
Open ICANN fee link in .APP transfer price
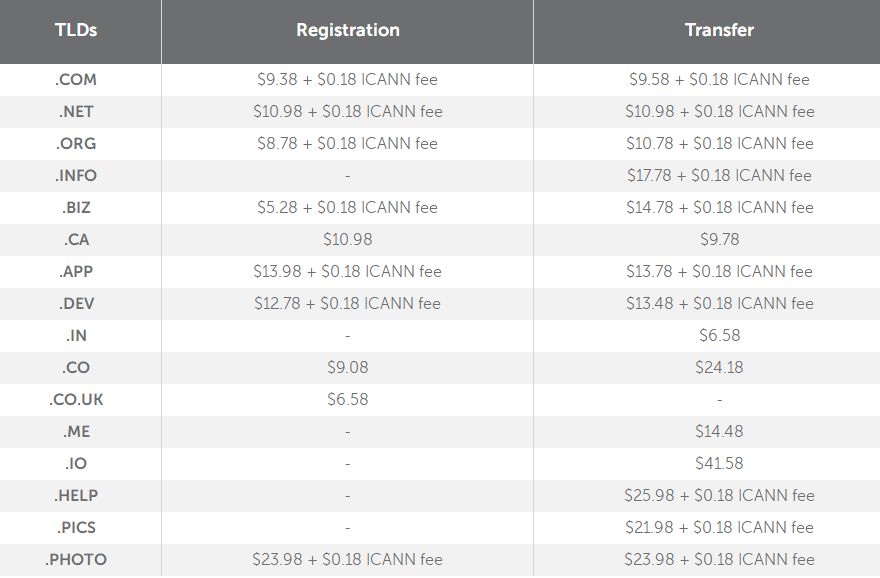point(775,271)
